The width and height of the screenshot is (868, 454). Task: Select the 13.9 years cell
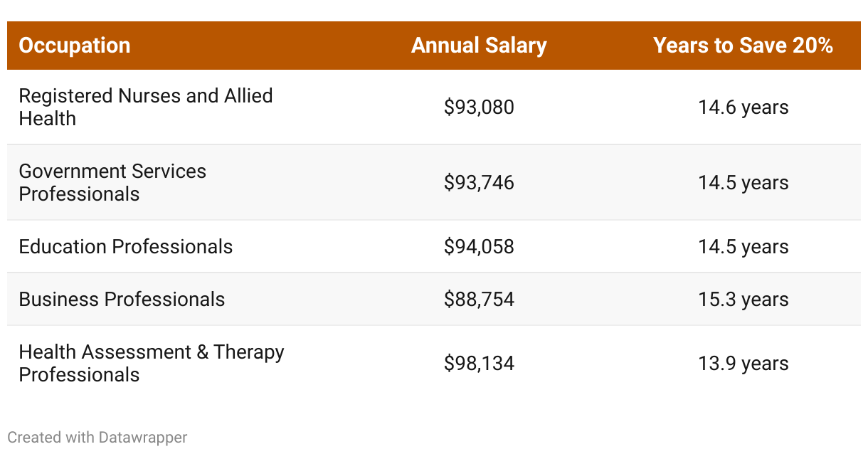pyautogui.click(x=743, y=364)
